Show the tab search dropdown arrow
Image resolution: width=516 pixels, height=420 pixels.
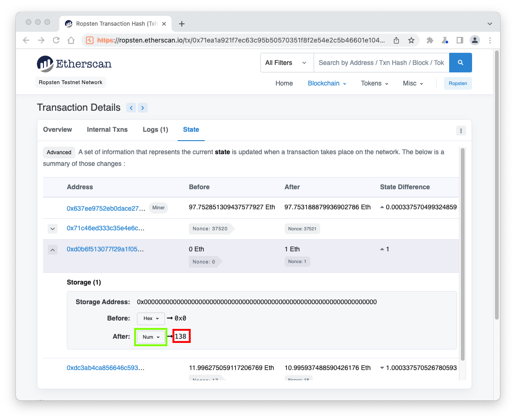point(490,24)
